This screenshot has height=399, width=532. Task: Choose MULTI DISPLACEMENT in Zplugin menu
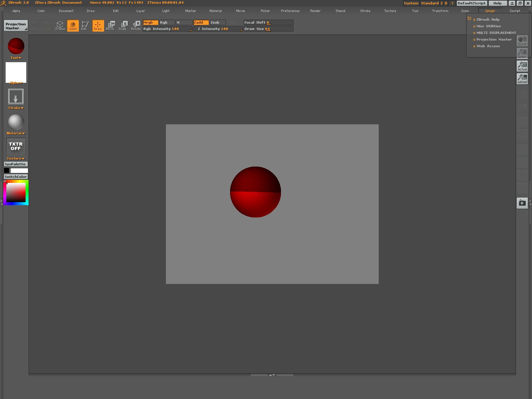[x=496, y=33]
